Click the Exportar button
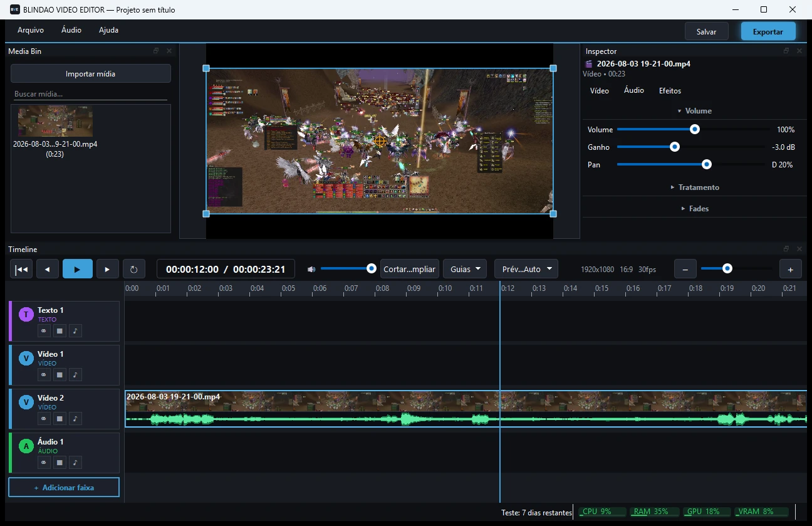 tap(768, 31)
